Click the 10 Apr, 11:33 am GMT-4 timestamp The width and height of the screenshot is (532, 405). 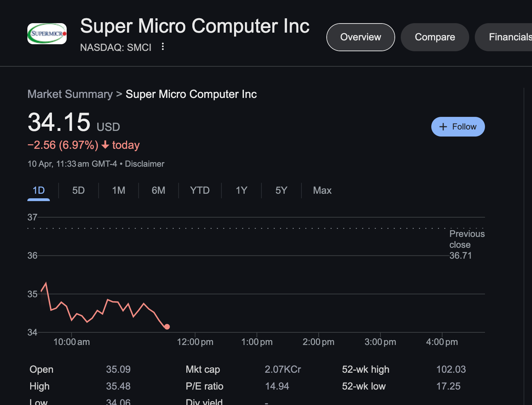72,164
